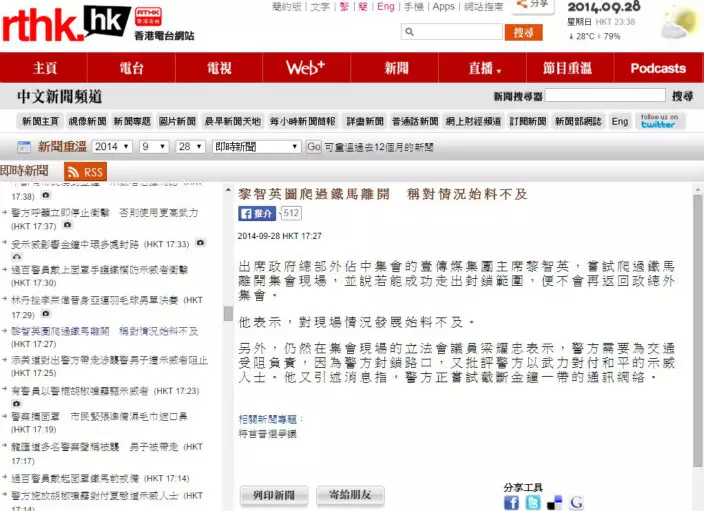Open the follow us on Twitter badge
Image resolution: width=704 pixels, height=511 pixels.
tap(659, 121)
